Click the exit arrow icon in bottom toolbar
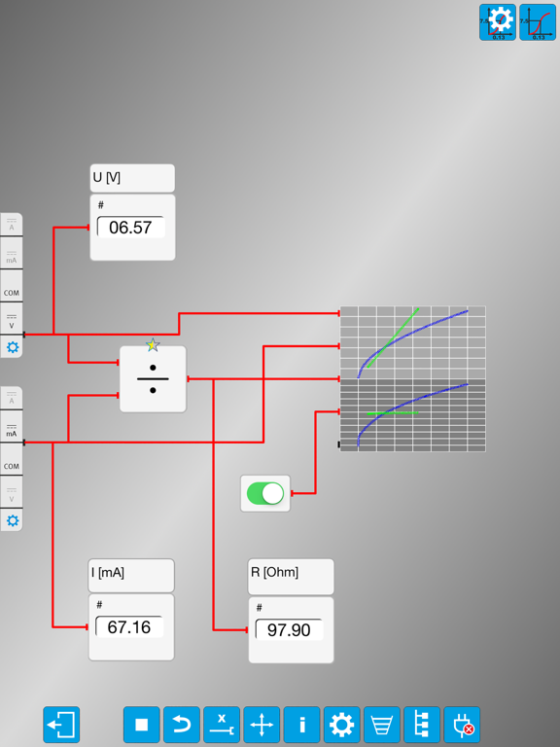Viewport: 560px width, 747px height. click(61, 725)
